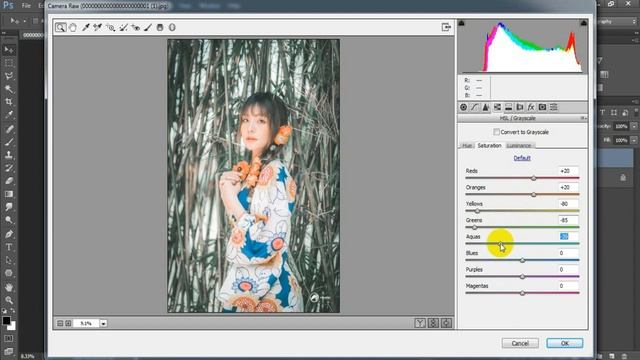Toggle Camera Raw full screen mode
640x360 pixels.
[x=446, y=27]
